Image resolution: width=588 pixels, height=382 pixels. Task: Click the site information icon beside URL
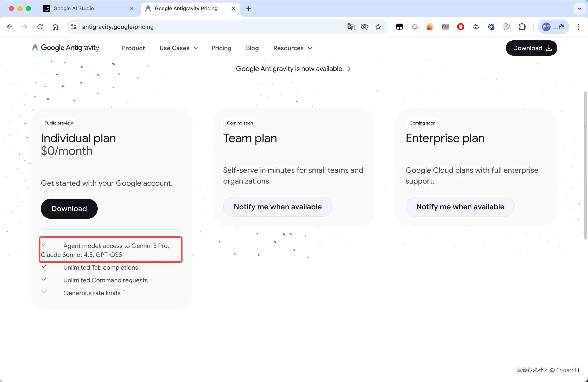click(x=73, y=27)
